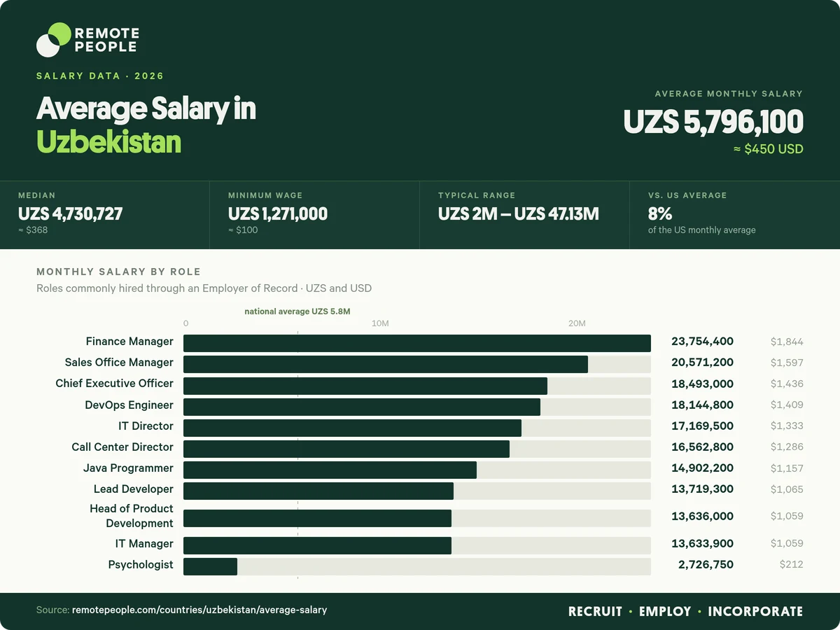Click the Sales Office Manager salary bar
The image size is (840, 630).
pos(386,364)
